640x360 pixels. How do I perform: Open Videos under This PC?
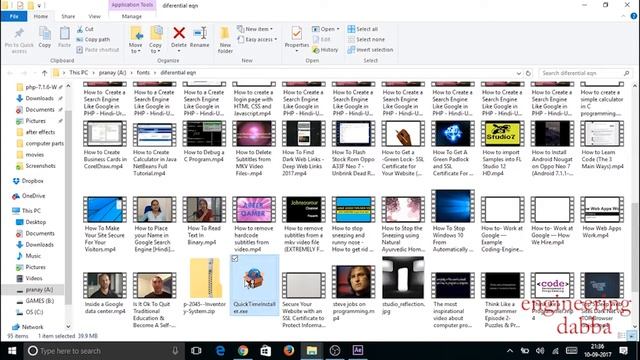click(x=34, y=278)
